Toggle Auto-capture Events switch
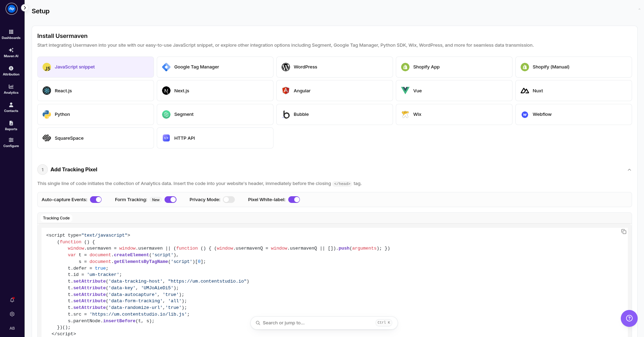644x337 pixels. [96, 200]
